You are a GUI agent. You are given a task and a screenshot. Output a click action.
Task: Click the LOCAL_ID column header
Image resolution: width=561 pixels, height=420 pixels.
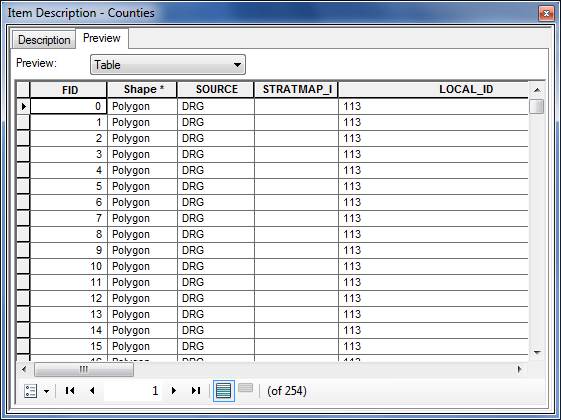tap(433, 89)
